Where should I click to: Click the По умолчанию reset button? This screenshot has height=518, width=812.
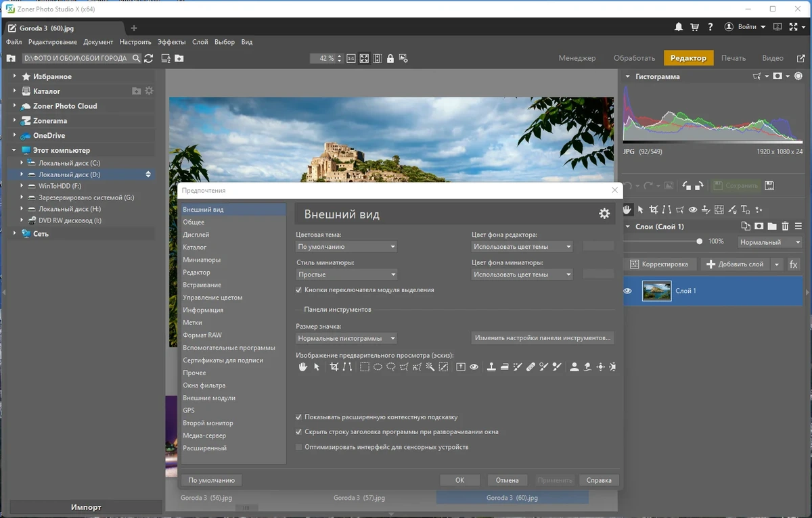211,480
